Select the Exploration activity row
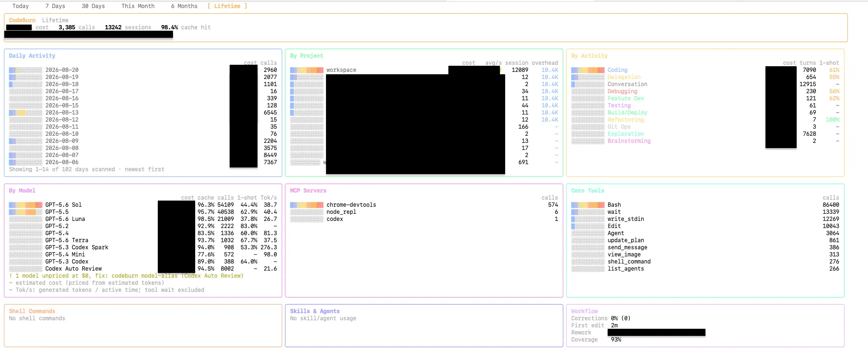This screenshot has height=351, width=868. pos(705,134)
